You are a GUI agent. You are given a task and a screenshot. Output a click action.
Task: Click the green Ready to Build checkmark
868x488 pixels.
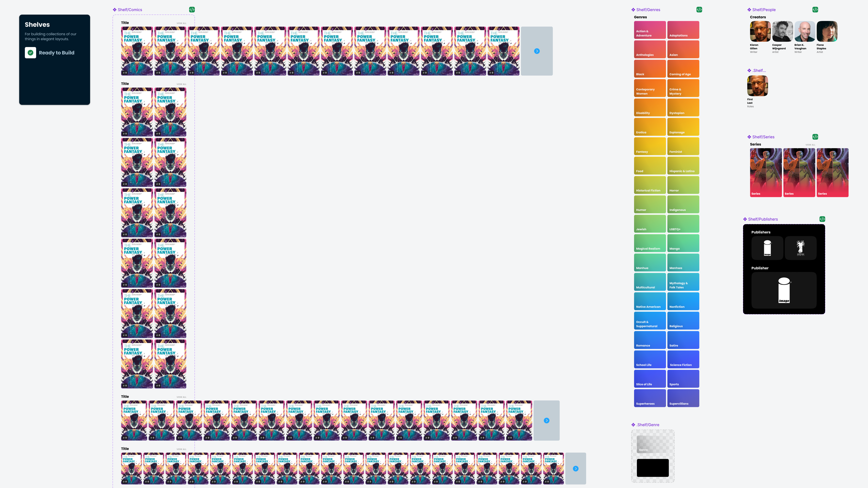30,52
